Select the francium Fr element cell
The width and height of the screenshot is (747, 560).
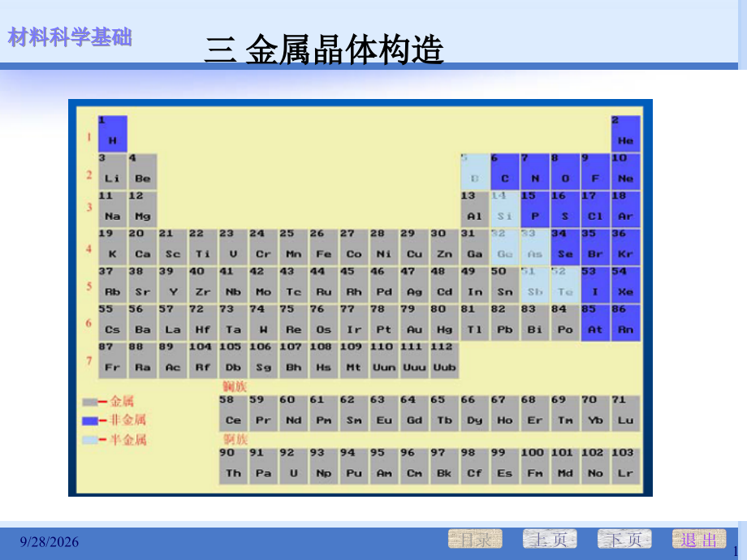click(x=113, y=360)
